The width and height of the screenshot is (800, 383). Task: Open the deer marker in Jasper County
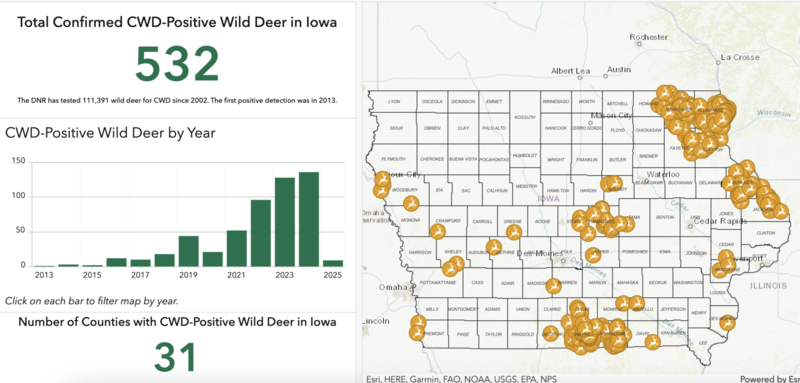coord(593,254)
